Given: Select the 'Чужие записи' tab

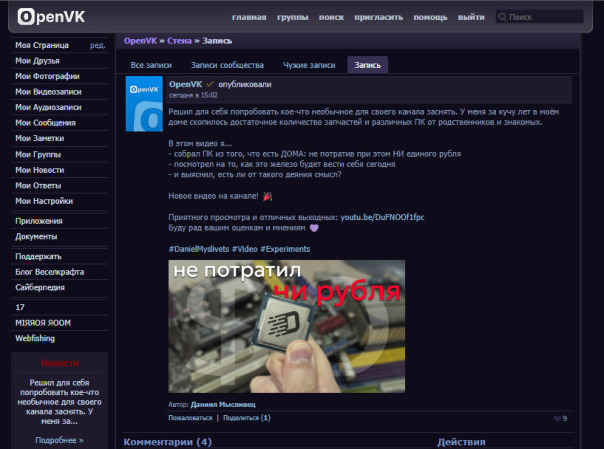Looking at the screenshot, I should 308,65.
